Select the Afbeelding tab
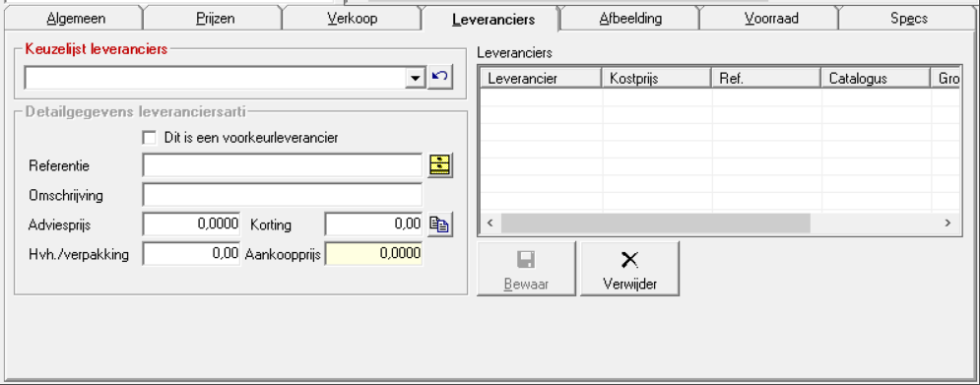This screenshot has height=385, width=980. [630, 18]
